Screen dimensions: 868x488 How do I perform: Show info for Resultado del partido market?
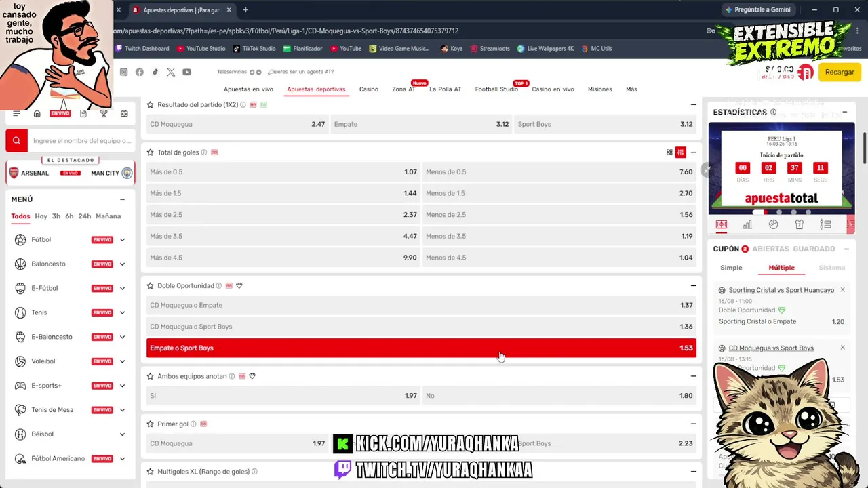243,105
